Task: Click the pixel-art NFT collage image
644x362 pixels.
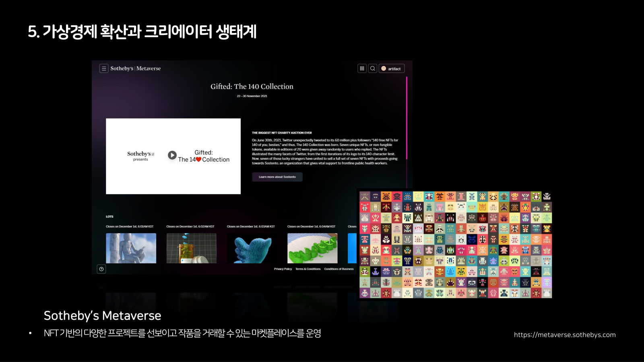Action: click(x=455, y=245)
